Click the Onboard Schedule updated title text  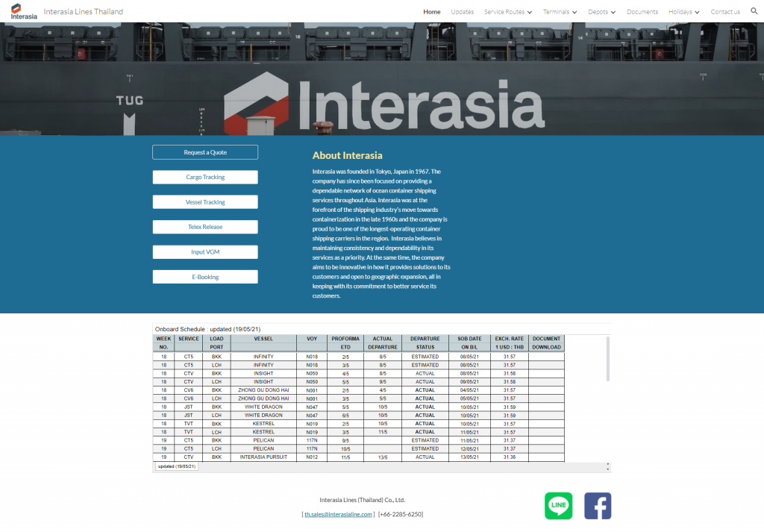[207, 329]
